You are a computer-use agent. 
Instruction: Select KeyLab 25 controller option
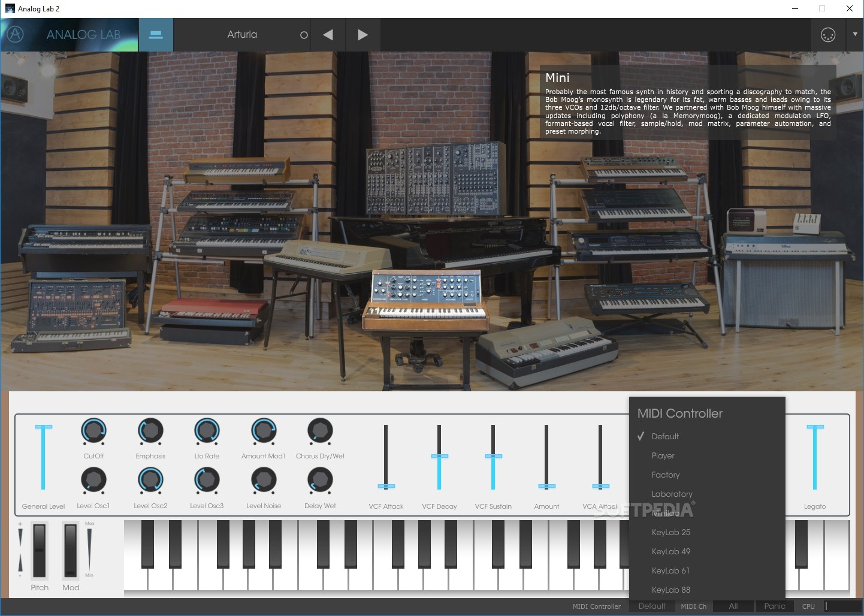pos(707,532)
